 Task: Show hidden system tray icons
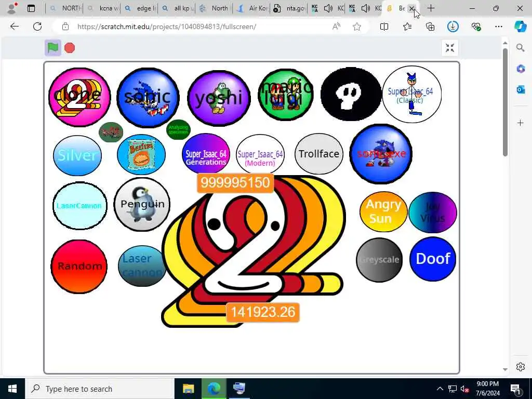(440, 389)
